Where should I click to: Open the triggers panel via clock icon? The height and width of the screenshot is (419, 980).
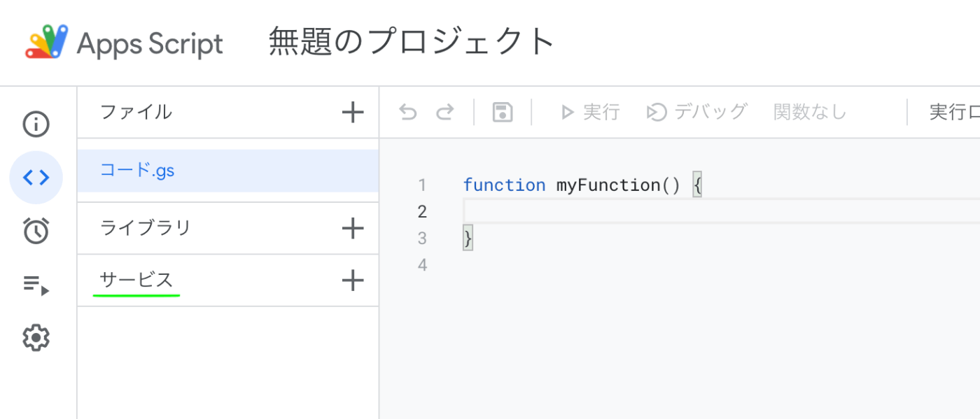(36, 230)
